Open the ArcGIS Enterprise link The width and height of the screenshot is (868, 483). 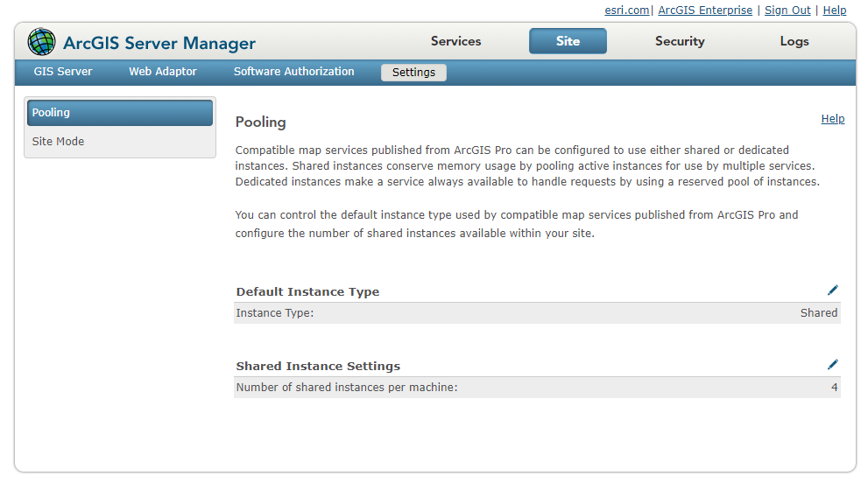tap(705, 10)
